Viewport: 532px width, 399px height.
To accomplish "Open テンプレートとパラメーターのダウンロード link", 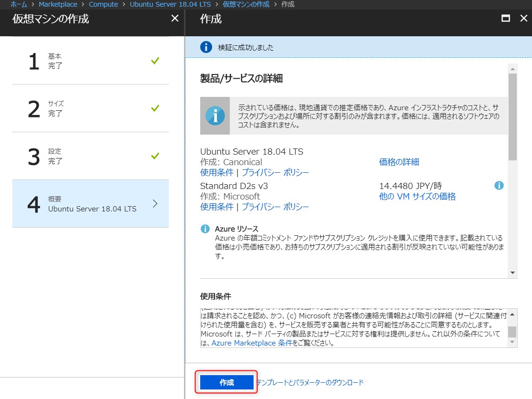I will [310, 383].
